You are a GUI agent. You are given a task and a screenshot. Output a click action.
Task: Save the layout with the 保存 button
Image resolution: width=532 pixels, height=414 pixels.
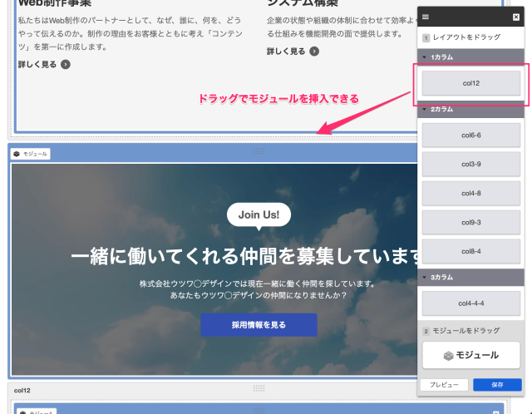click(497, 385)
